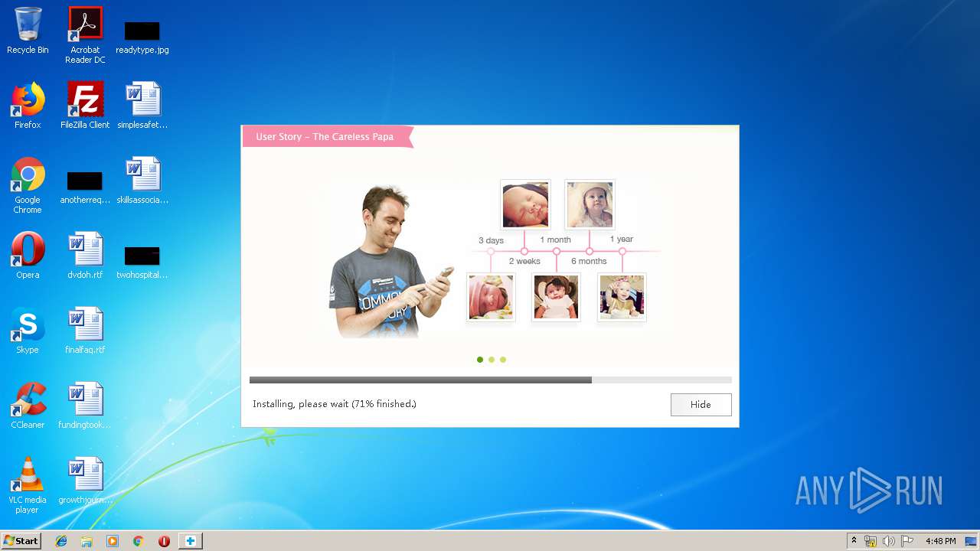Open growthjourn Word document
This screenshot has width=980, height=551.
coord(85,481)
